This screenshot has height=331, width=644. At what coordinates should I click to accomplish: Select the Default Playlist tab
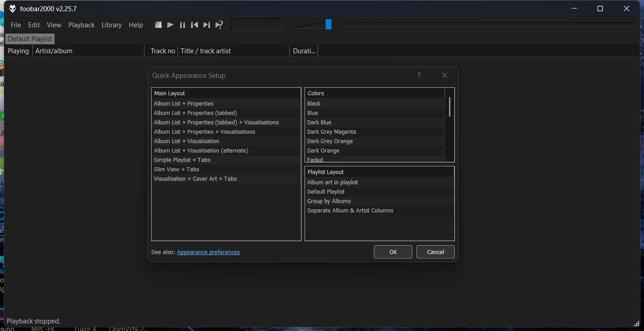click(30, 39)
